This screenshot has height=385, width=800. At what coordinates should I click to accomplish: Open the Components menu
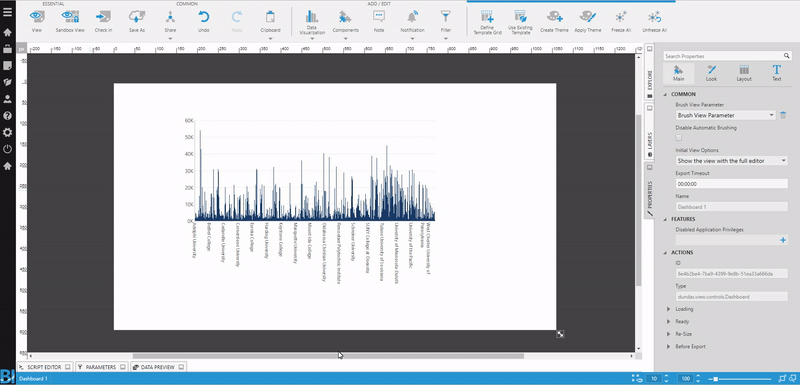[345, 23]
